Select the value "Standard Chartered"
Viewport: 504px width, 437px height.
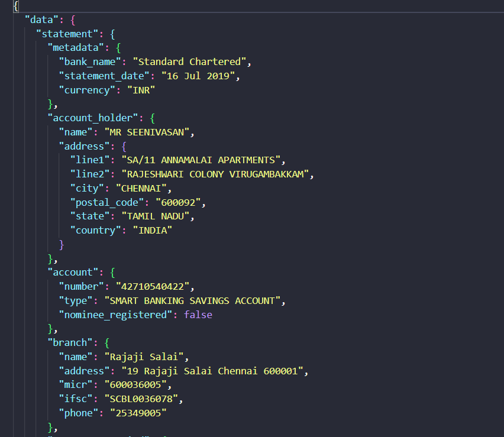[x=190, y=61]
